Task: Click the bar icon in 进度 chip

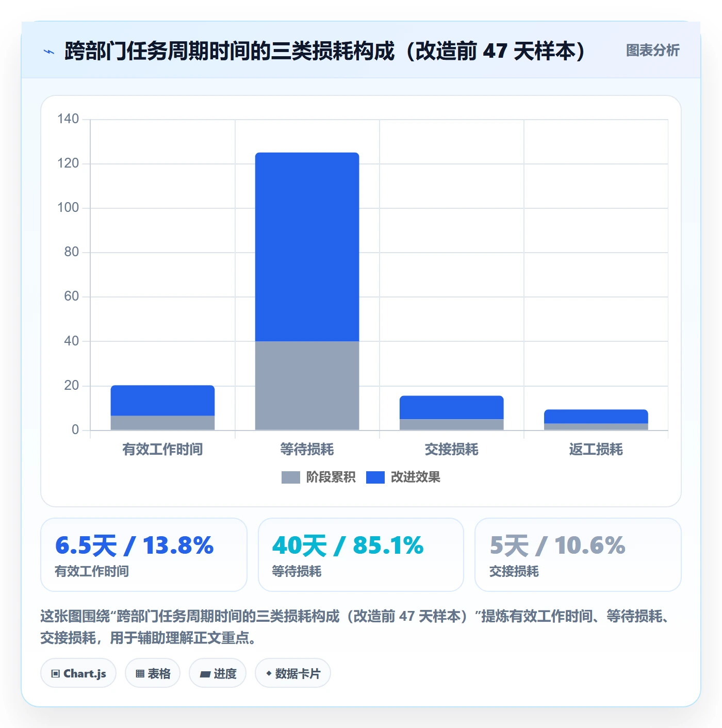Action: point(205,674)
